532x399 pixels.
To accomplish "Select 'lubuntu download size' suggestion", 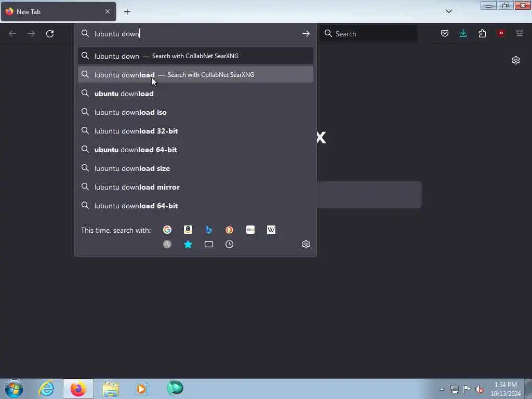I will tap(195, 168).
